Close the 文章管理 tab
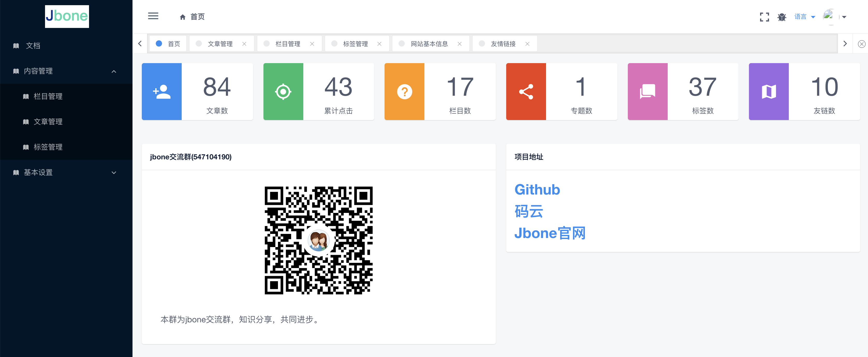Image resolution: width=868 pixels, height=357 pixels. pyautogui.click(x=244, y=44)
